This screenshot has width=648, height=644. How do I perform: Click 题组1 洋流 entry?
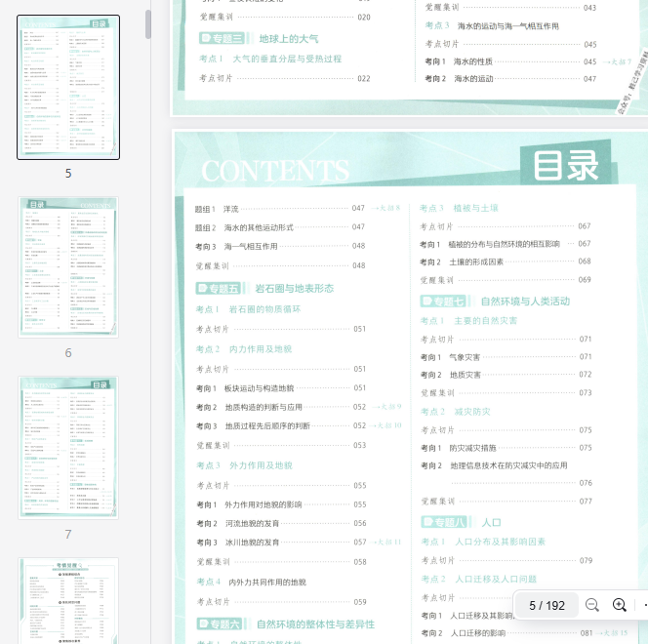280,209
